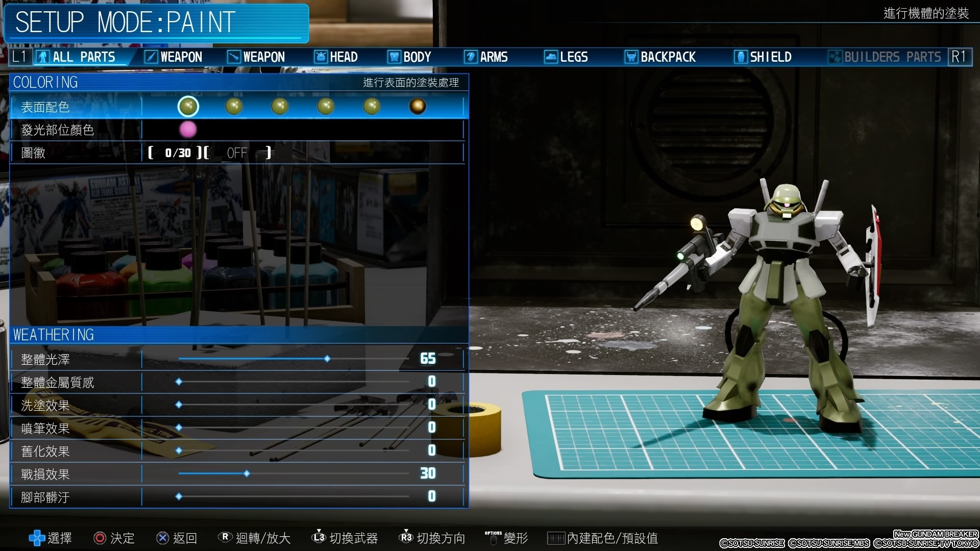Click the first WEAPON melee icon
The width and height of the screenshot is (980, 551).
(x=151, y=57)
